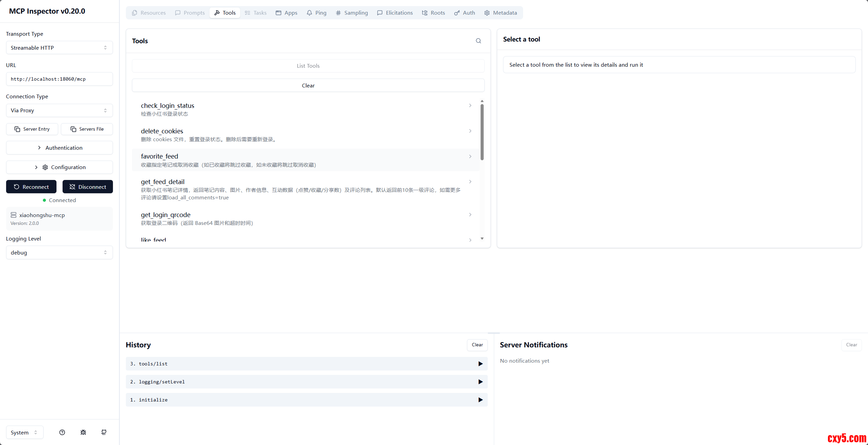Image resolution: width=868 pixels, height=445 pixels.
Task: Open the Transport Type dropdown
Action: (60, 48)
